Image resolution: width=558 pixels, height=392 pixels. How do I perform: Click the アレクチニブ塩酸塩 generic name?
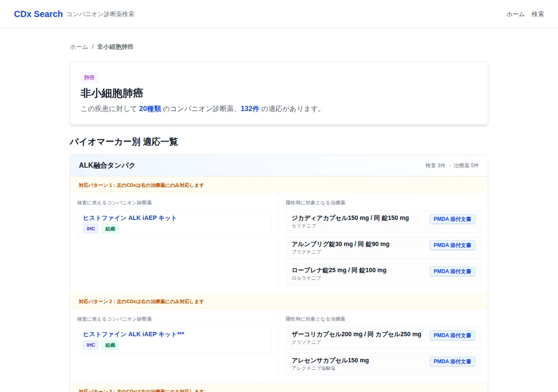click(313, 368)
